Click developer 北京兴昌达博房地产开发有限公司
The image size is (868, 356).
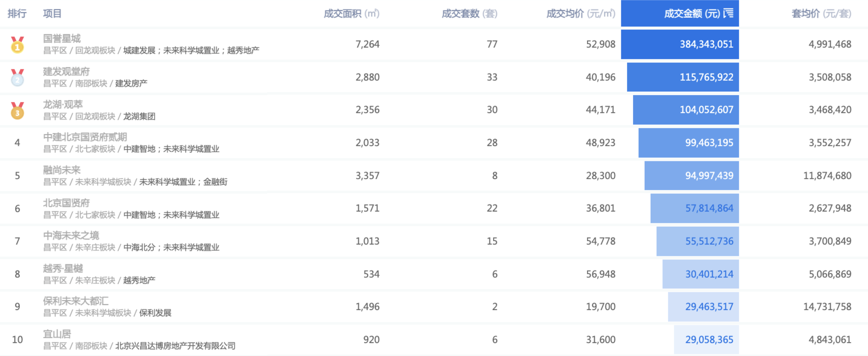[175, 346]
